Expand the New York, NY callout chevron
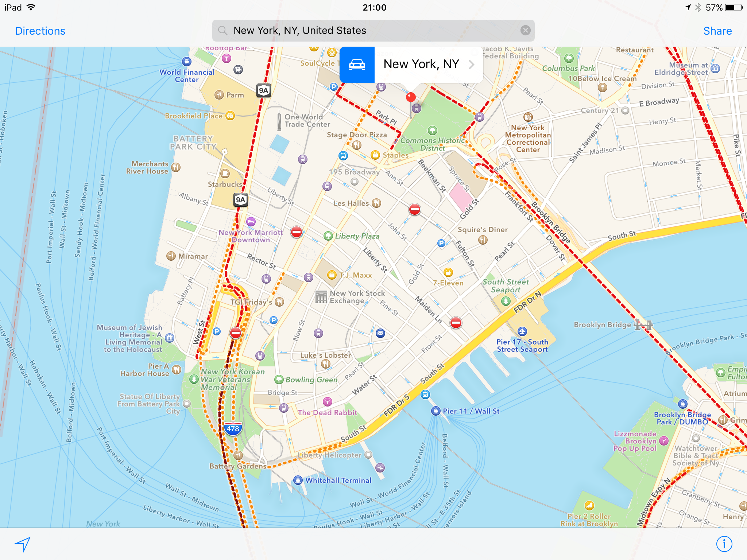 (x=472, y=65)
